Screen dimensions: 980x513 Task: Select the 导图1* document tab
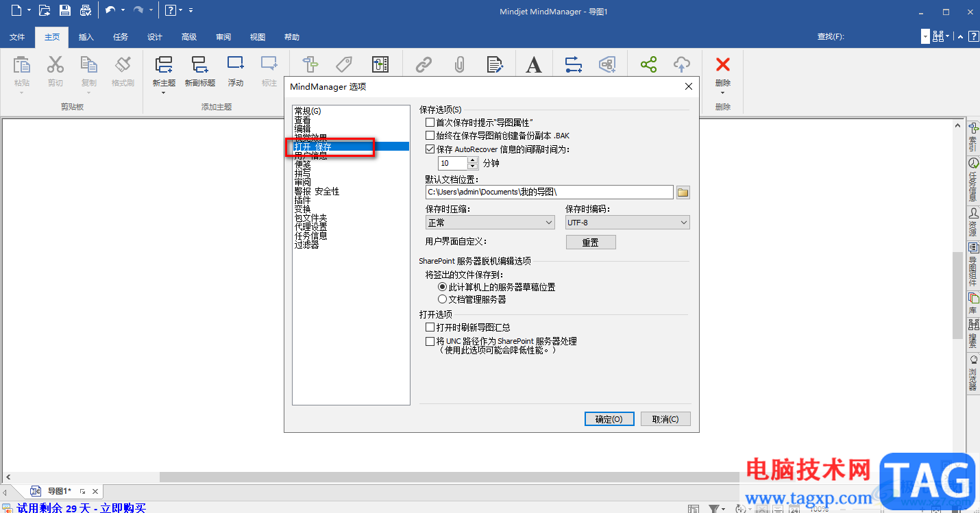coord(59,491)
